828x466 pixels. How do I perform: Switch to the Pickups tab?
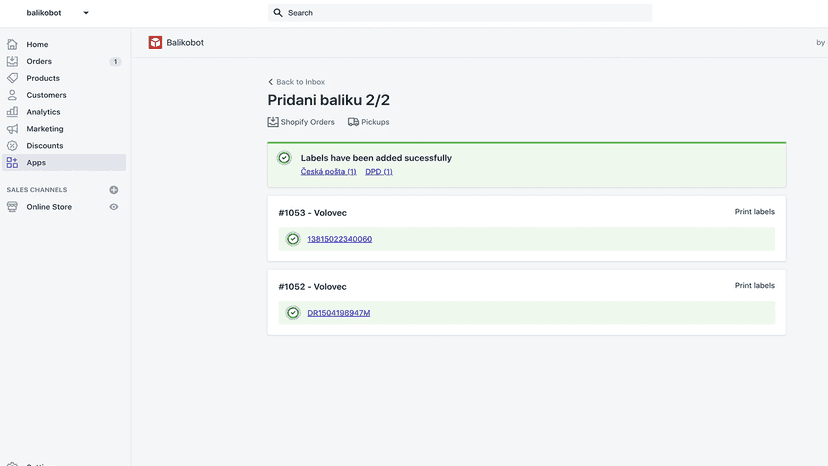click(369, 122)
